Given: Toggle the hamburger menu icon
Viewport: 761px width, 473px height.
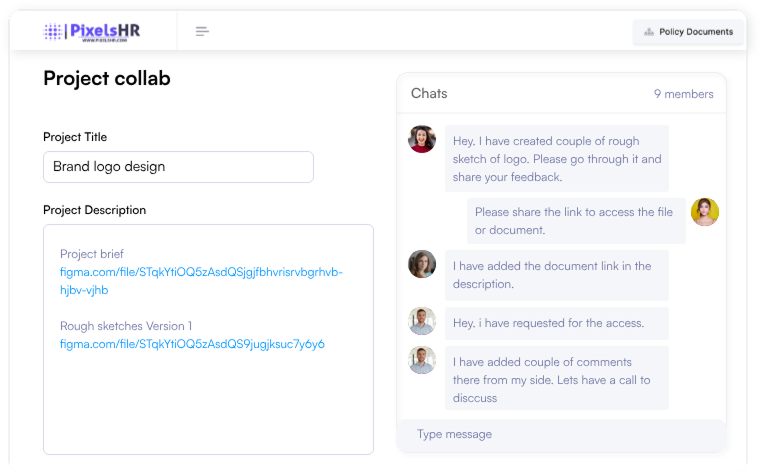Looking at the screenshot, I should pyautogui.click(x=202, y=32).
